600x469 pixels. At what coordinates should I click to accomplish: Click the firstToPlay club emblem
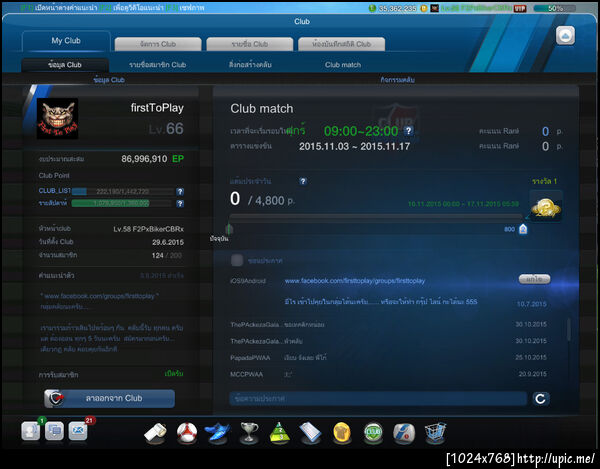[x=57, y=119]
